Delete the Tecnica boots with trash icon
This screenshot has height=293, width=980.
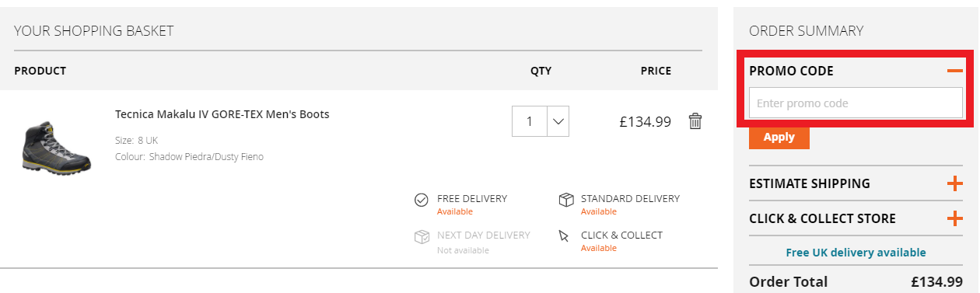tap(695, 121)
